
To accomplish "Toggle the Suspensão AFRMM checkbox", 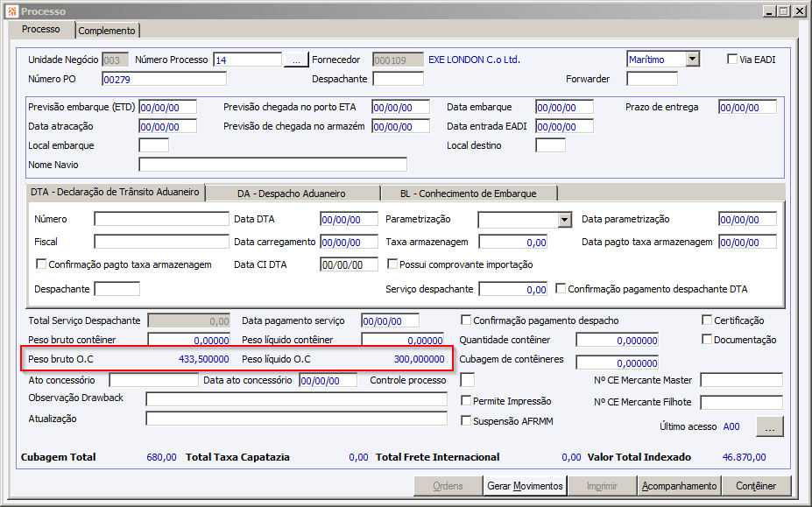I will 466,420.
